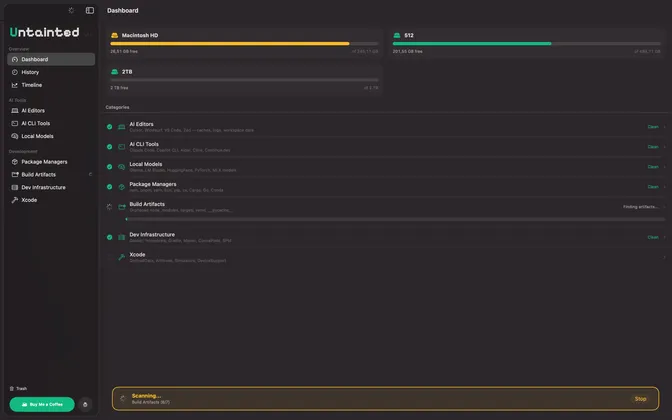The height and width of the screenshot is (420, 672).
Task: Click the 512 drive icon
Action: (x=397, y=35)
